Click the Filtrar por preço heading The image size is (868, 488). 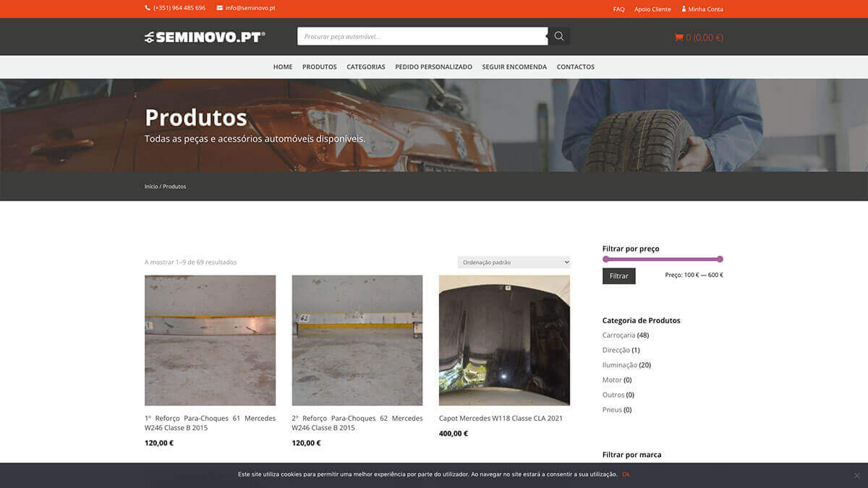631,249
